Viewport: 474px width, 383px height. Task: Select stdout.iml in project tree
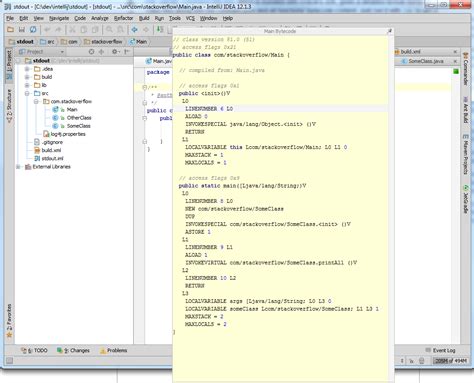click(52, 159)
